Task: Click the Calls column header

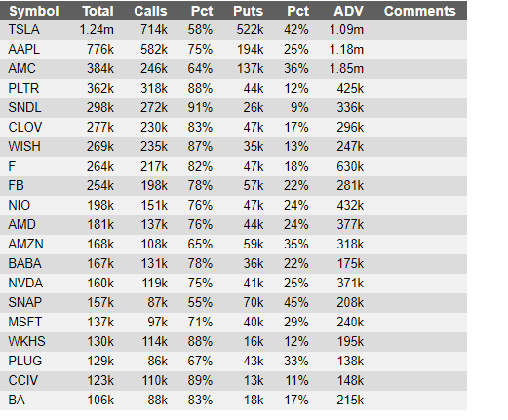Action: pos(150,11)
